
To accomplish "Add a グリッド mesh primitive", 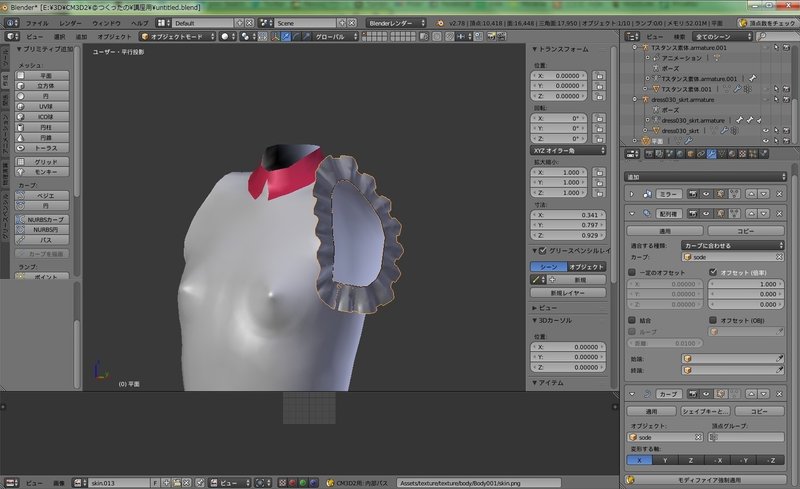I will pos(42,162).
